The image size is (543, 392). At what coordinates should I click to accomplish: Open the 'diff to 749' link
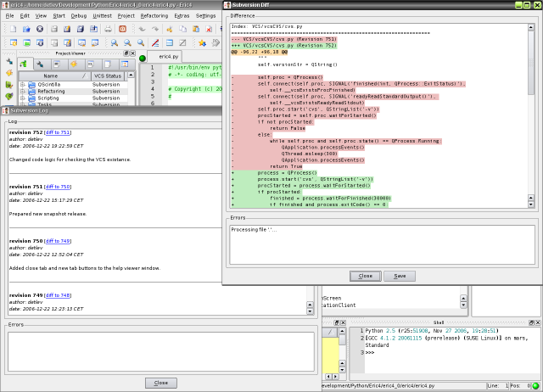coord(58,241)
